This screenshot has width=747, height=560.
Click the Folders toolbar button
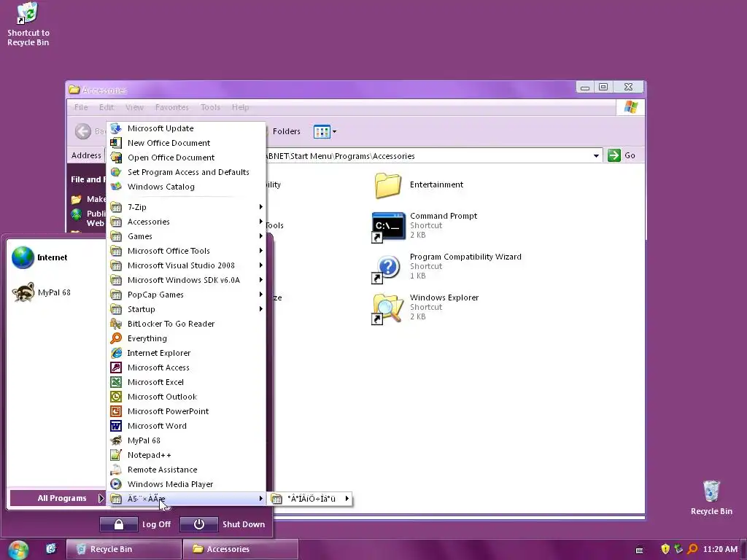[284, 131]
